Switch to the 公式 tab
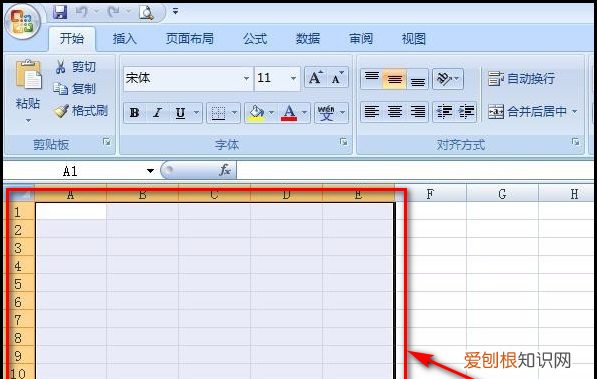 pyautogui.click(x=255, y=38)
